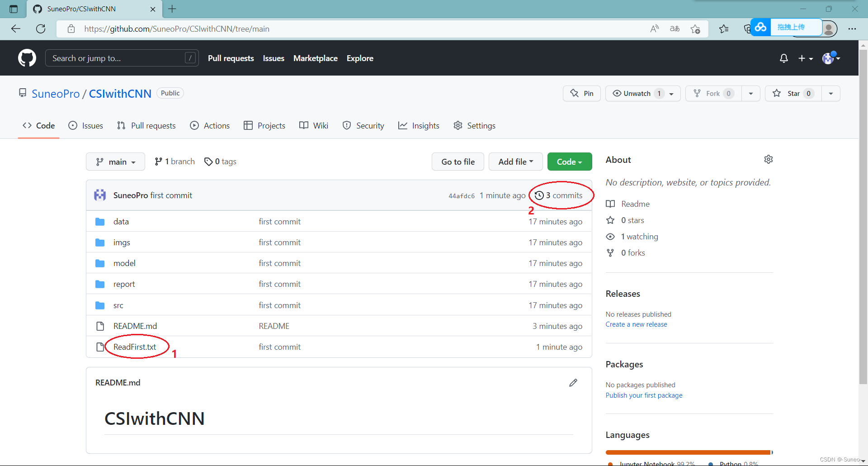This screenshot has height=466, width=868.
Task: Pin the repository
Action: click(582, 93)
